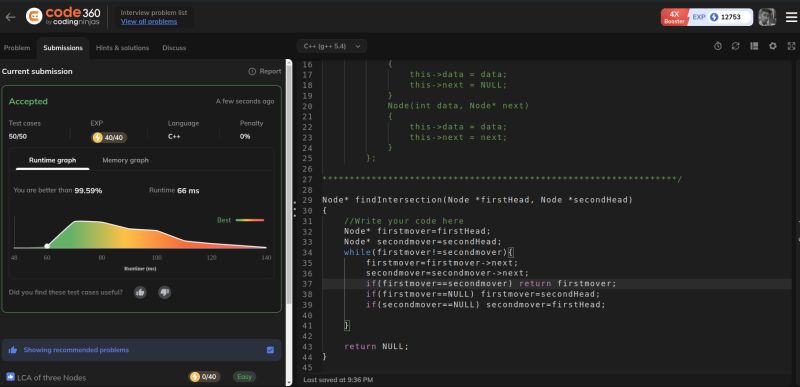Click the fullscreen expand icon
Image resolution: width=800 pixels, height=387 pixels.
coord(791,46)
